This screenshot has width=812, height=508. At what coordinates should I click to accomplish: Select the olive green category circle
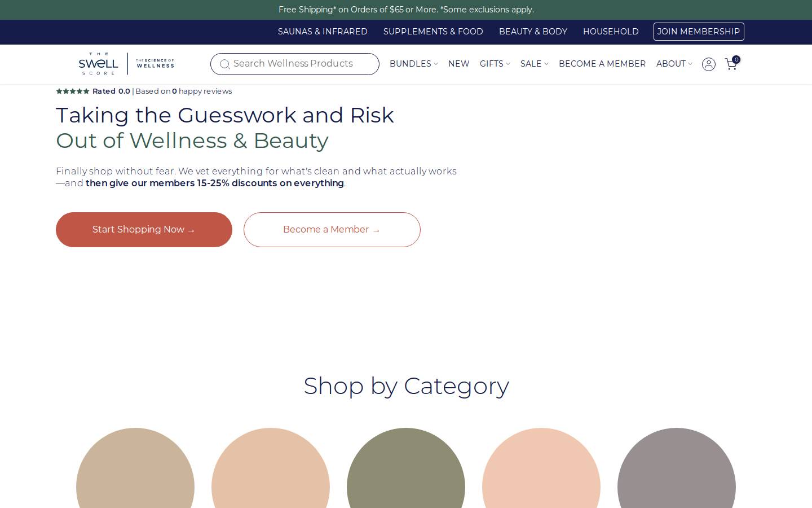coord(406,468)
